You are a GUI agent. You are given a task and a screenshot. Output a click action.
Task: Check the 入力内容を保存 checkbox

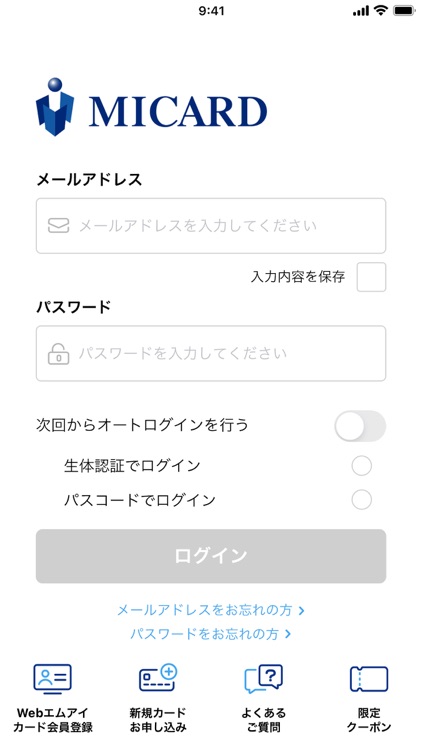coord(371,277)
